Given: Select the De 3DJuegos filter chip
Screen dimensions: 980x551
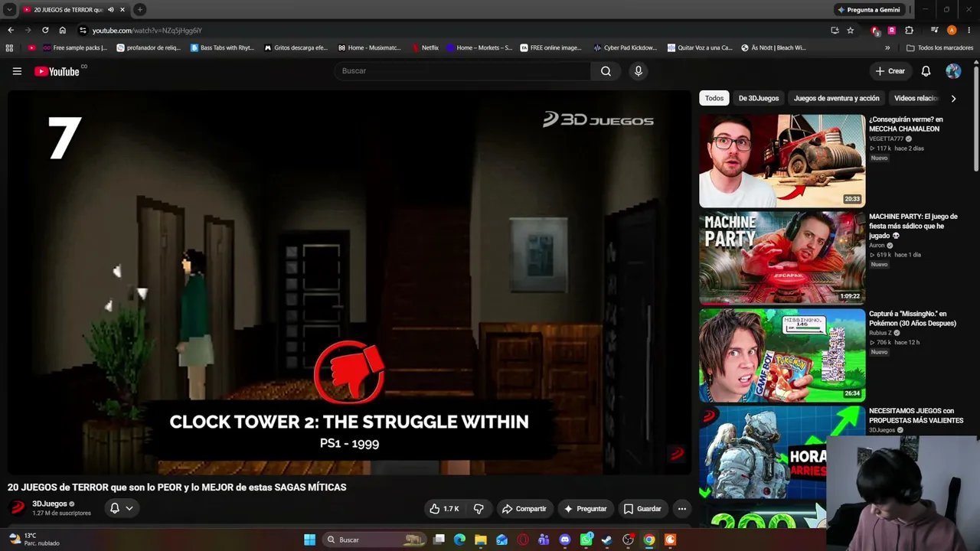Looking at the screenshot, I should coord(759,98).
